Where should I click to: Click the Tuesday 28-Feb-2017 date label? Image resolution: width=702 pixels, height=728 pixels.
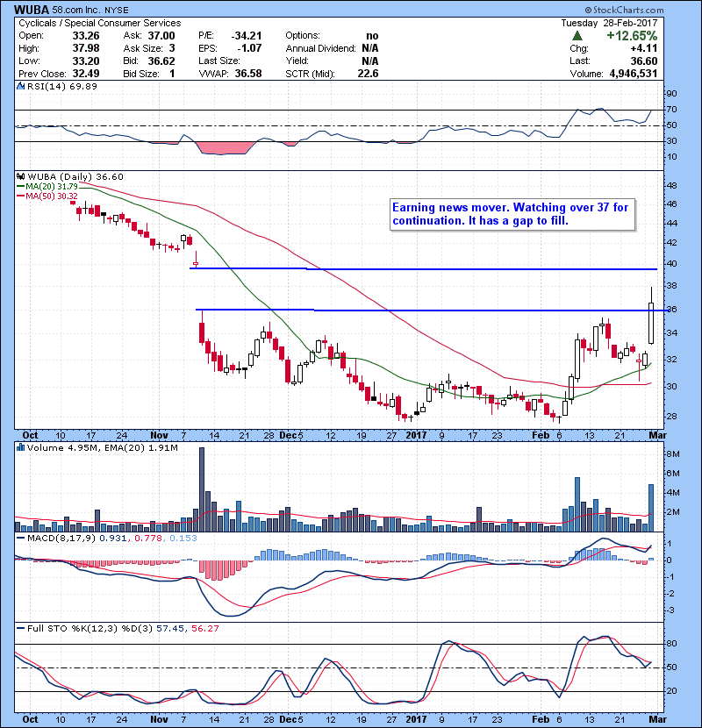tap(609, 23)
